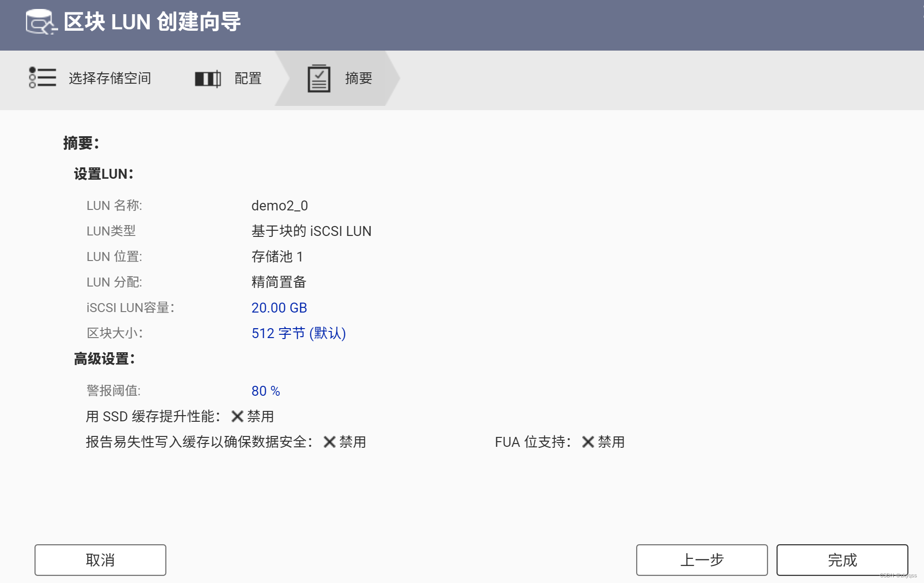Click the 摘要 clipboard checklist icon
Image resolution: width=924 pixels, height=583 pixels.
point(319,78)
